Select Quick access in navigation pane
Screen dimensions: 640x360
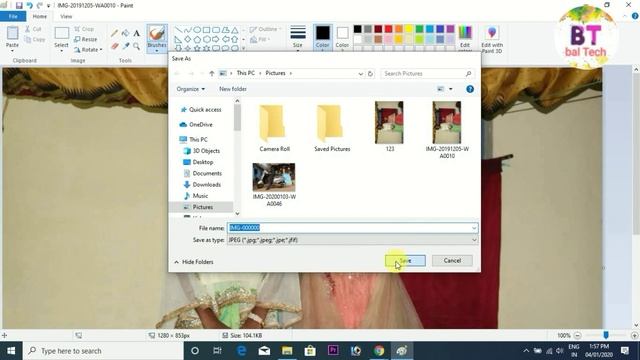(x=201, y=109)
